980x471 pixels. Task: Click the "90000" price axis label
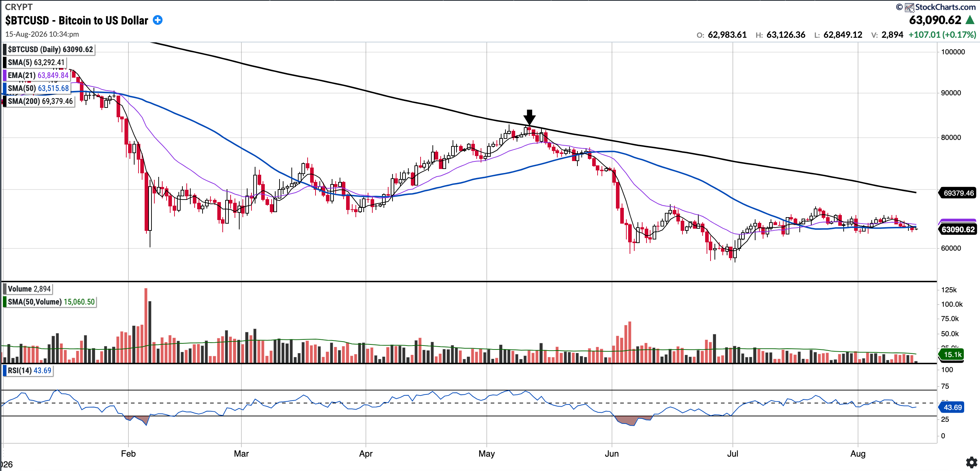coord(951,93)
